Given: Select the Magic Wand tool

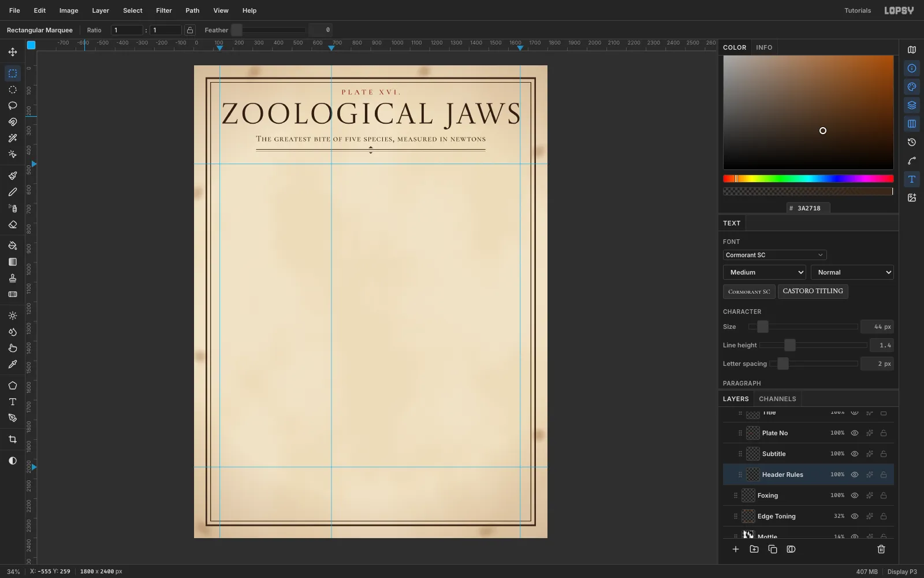Looking at the screenshot, I should click(13, 138).
